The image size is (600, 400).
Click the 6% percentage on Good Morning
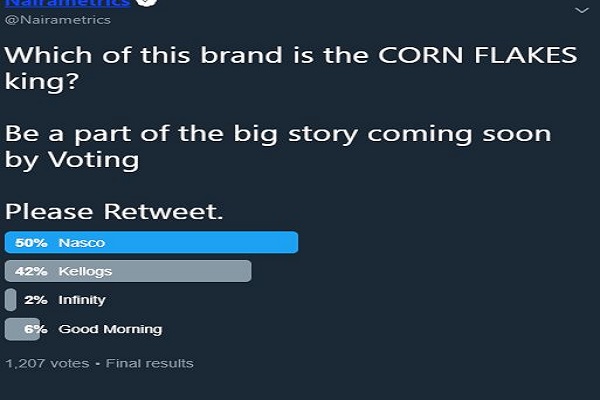(36, 329)
